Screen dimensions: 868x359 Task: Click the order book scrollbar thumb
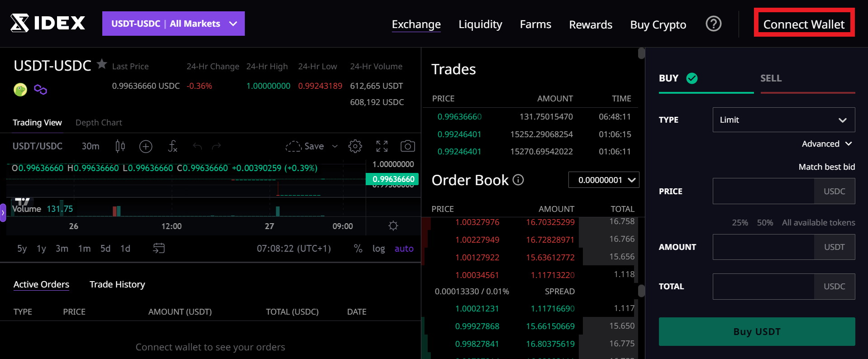[x=641, y=291]
